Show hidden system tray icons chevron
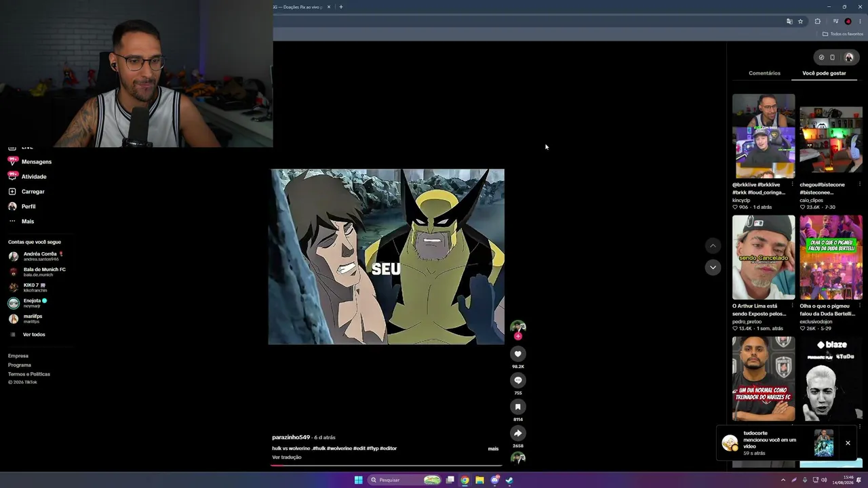This screenshot has height=488, width=868. pos(783,480)
